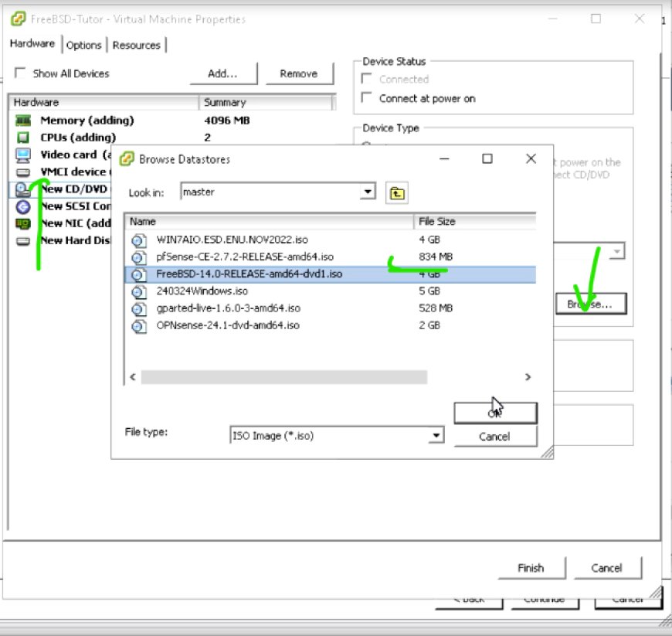Maximize the Browse Datastores dialog

(487, 159)
